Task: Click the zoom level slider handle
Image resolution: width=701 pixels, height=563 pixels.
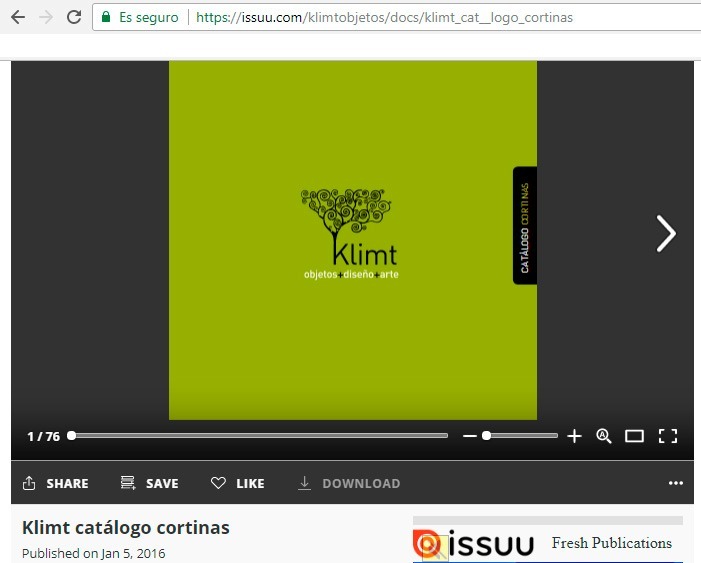Action: pyautogui.click(x=486, y=436)
